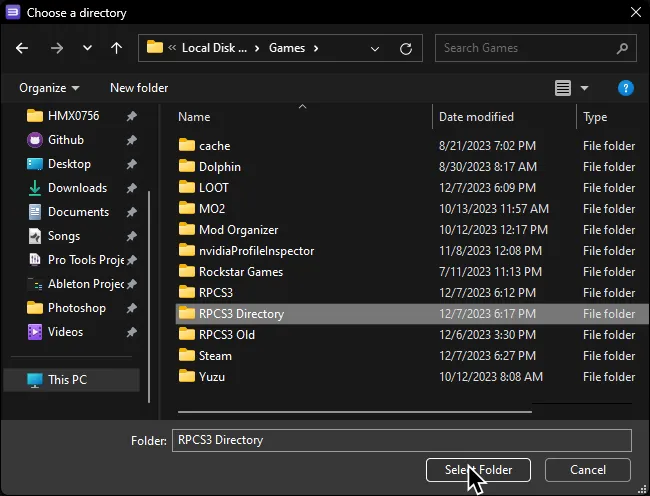
Task: Click Local Disk in the address breadcrumb
Action: pyautogui.click(x=214, y=48)
